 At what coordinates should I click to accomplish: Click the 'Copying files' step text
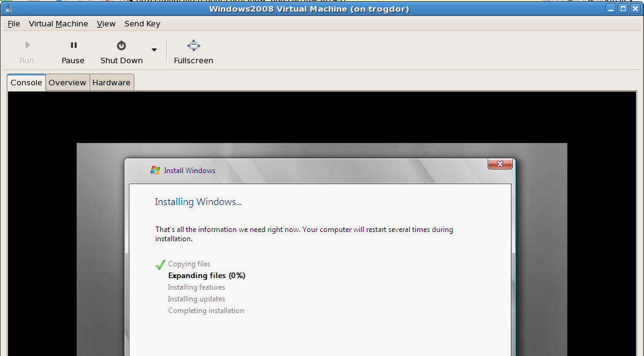pos(189,264)
